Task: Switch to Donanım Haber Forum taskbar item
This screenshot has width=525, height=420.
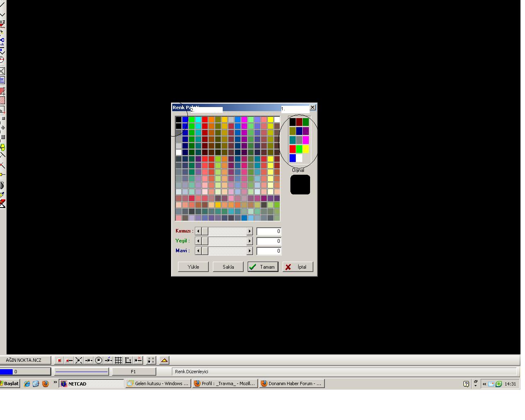Action: (x=292, y=384)
